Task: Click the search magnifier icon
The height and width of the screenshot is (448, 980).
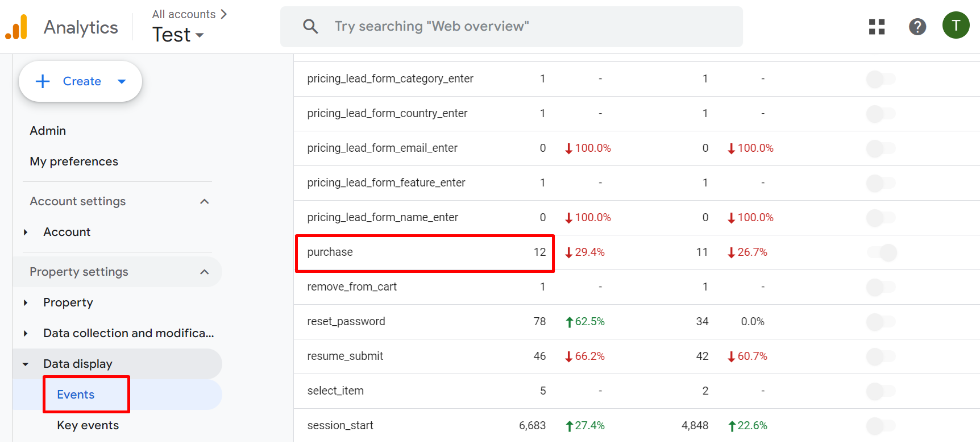Action: (x=310, y=26)
